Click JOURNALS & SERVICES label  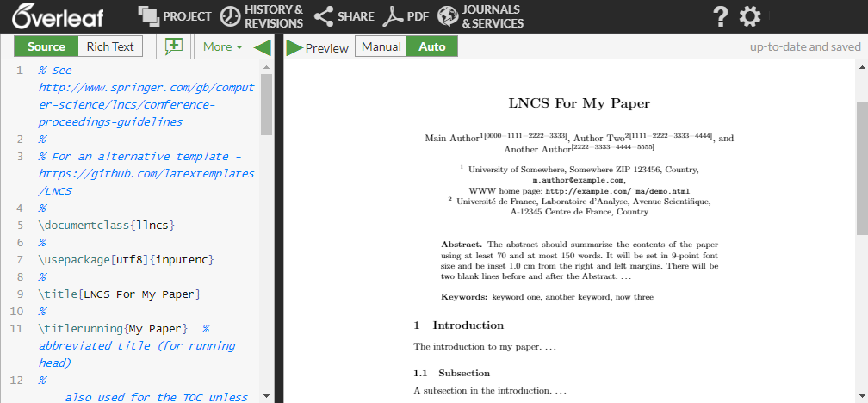pyautogui.click(x=493, y=16)
